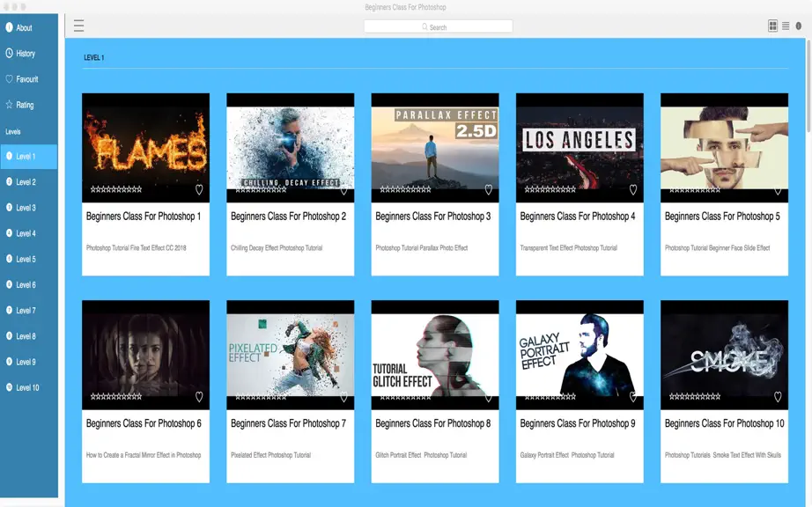Click the star icon next to Rating
Image resolution: width=812 pixels, height=507 pixels.
point(10,105)
